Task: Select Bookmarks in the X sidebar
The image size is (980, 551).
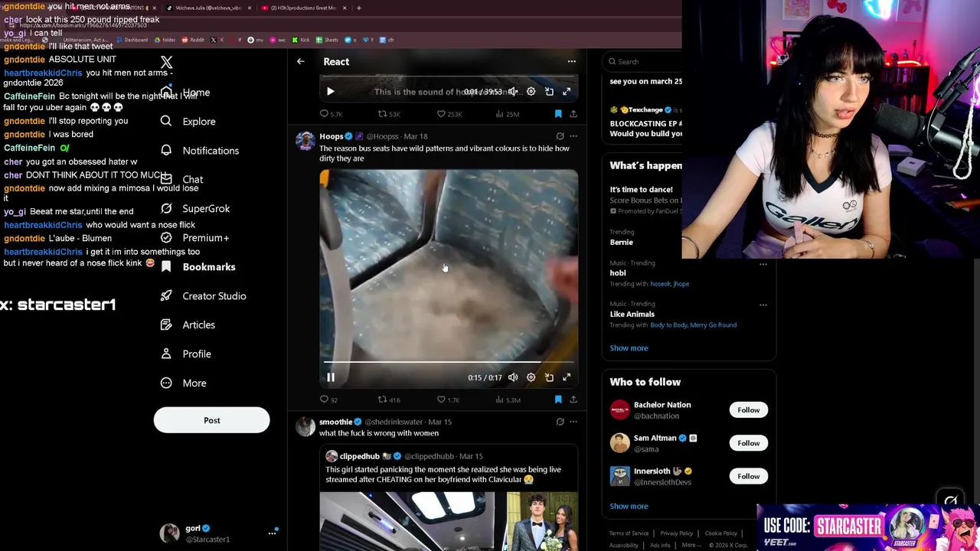Action: point(198,267)
